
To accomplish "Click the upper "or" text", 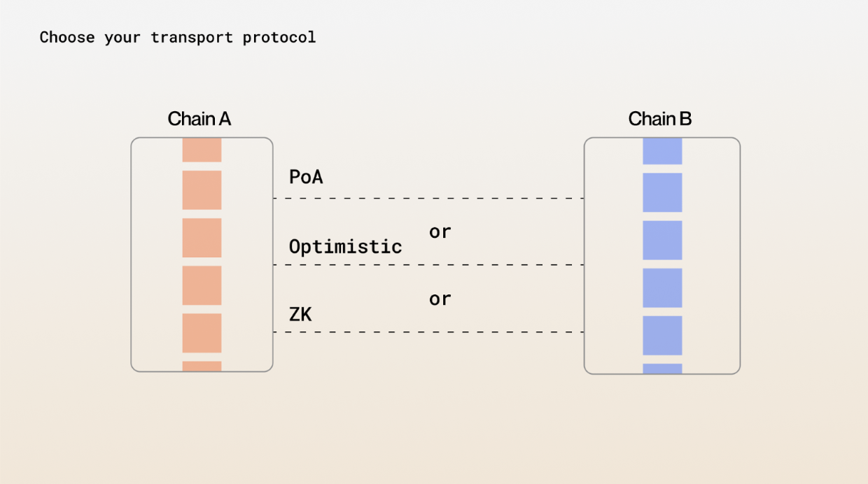I will click(440, 232).
